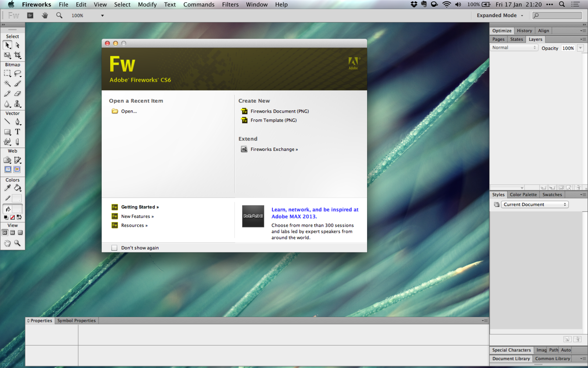Viewport: 588px width, 368px height.
Task: Select the Brush tool
Action: [x=17, y=84]
